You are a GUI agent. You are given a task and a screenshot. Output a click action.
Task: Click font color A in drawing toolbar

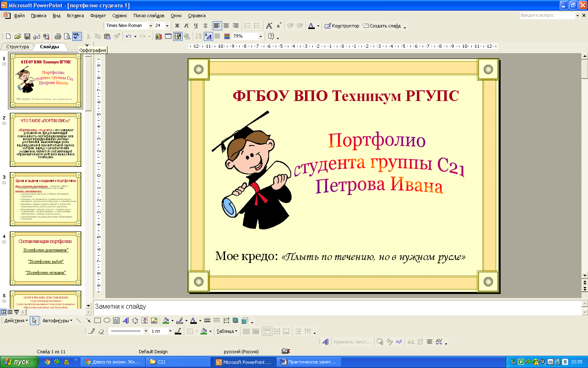(x=194, y=321)
